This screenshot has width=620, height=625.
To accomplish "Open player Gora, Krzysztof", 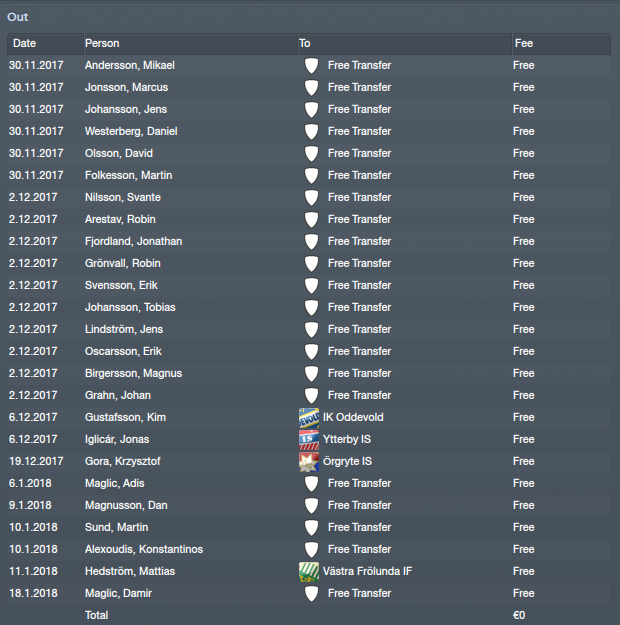I will point(122,461).
